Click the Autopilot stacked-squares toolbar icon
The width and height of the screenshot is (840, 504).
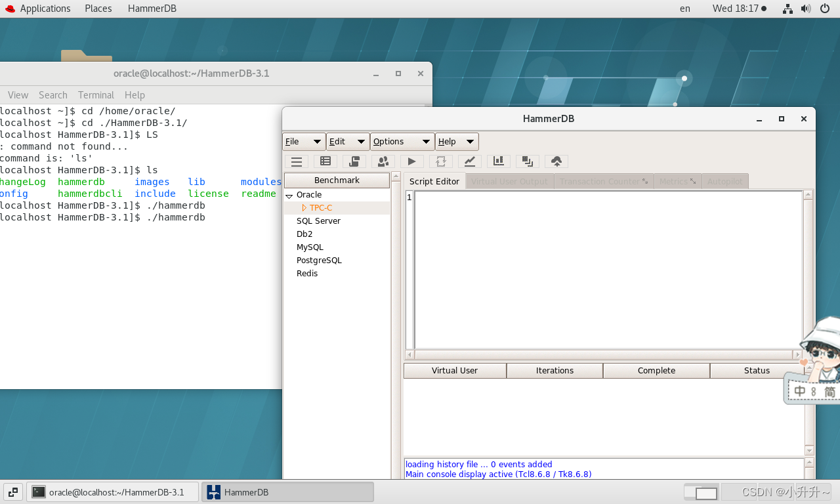pos(527,161)
